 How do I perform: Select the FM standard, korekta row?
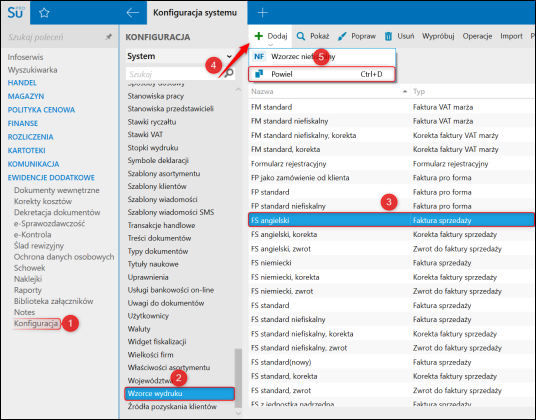[391, 149]
